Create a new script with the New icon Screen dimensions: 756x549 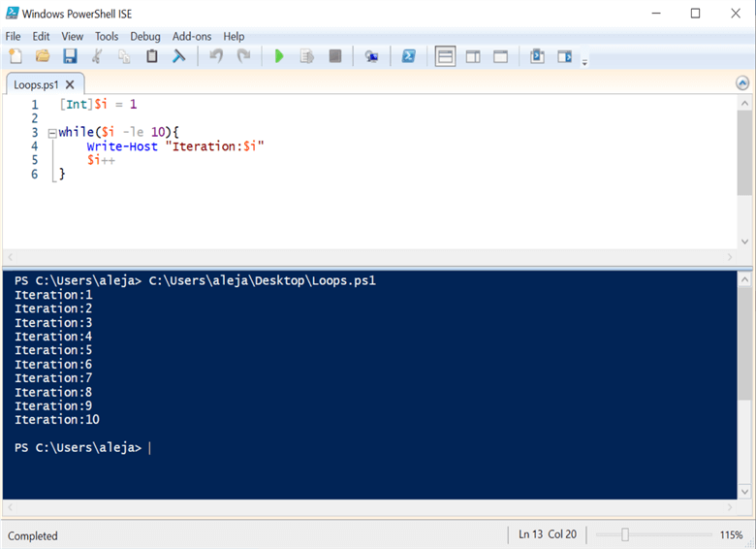point(16,56)
